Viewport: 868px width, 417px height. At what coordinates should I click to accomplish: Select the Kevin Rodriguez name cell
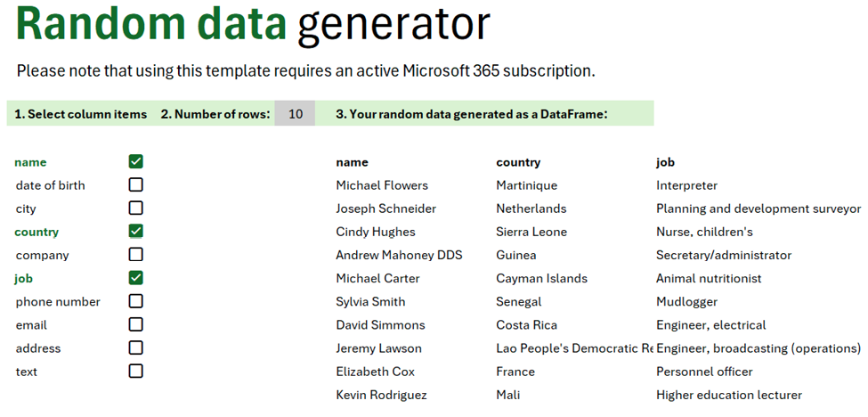click(381, 395)
